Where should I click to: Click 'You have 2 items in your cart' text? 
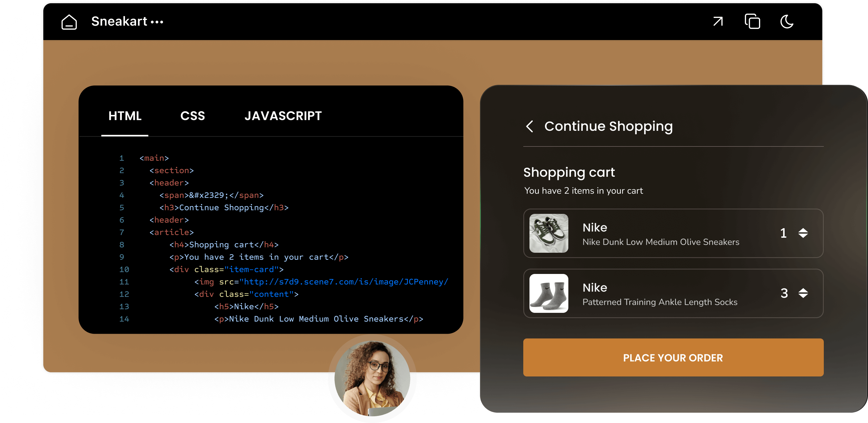(x=583, y=191)
